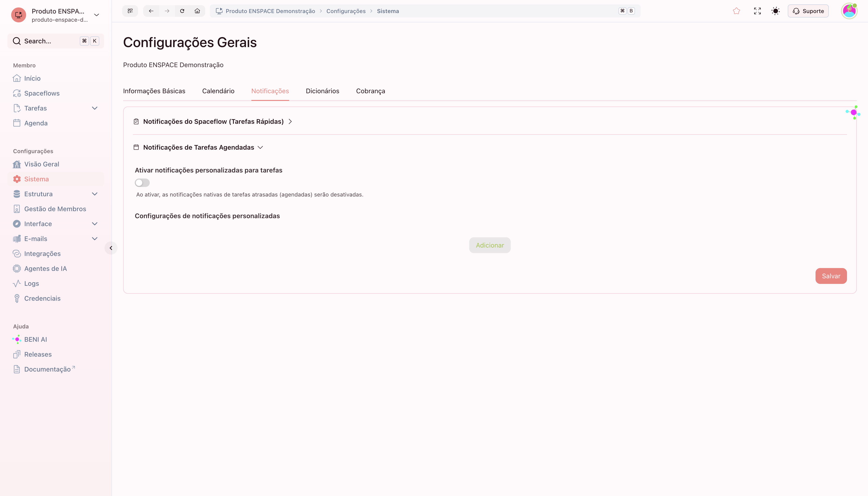
Task: Open Integrações in sidebar
Action: point(56,253)
